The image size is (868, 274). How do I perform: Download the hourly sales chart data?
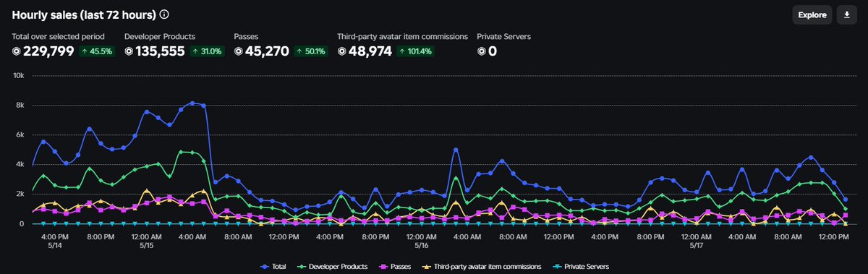point(846,14)
